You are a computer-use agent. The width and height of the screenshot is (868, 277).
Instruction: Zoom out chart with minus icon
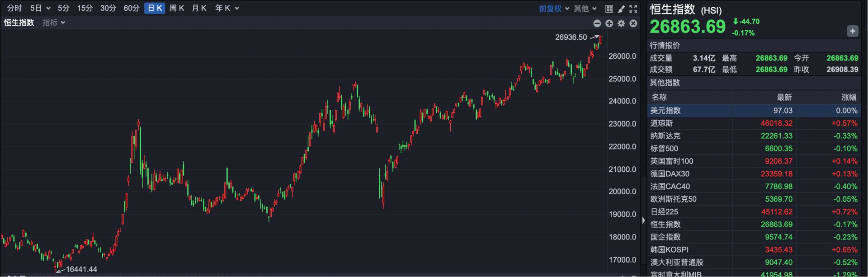pos(597,23)
